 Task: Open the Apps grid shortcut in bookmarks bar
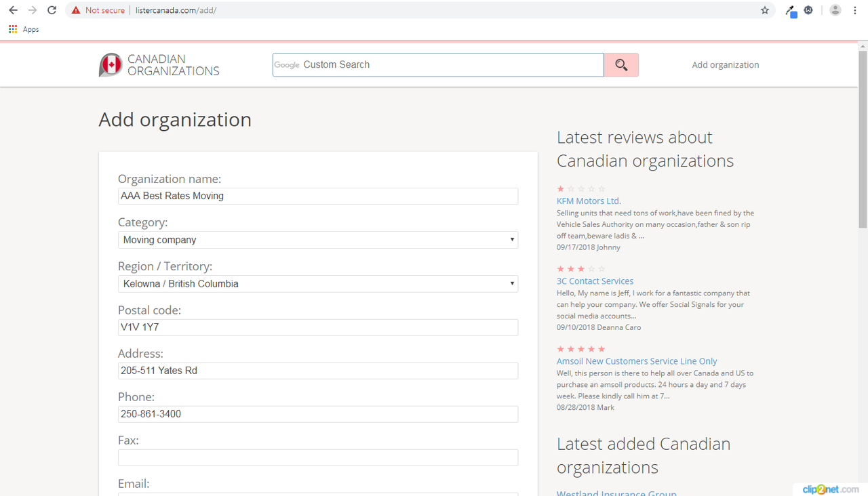click(24, 29)
